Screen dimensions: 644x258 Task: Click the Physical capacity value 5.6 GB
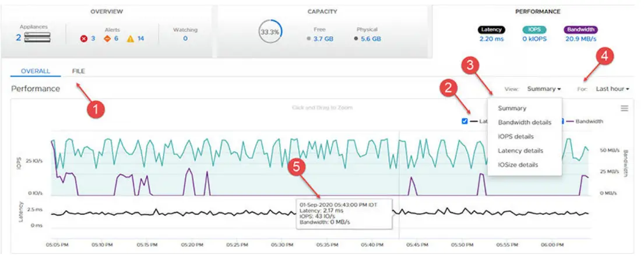pos(371,39)
